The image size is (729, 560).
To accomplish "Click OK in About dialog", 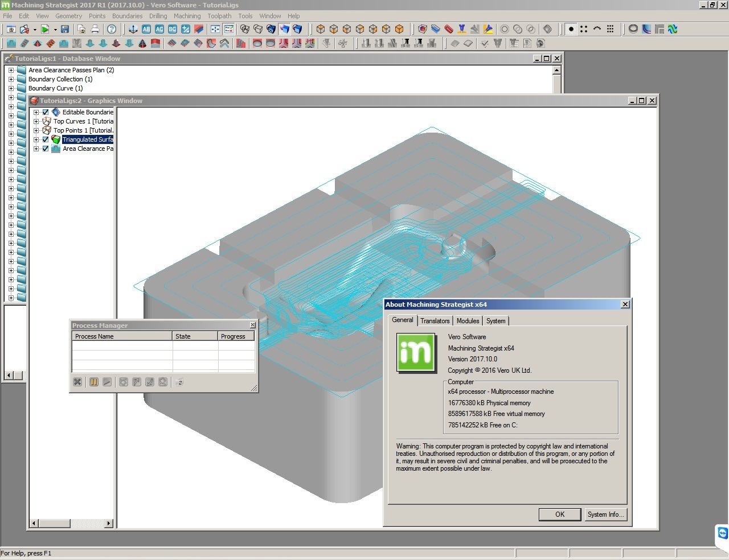I will click(x=560, y=514).
